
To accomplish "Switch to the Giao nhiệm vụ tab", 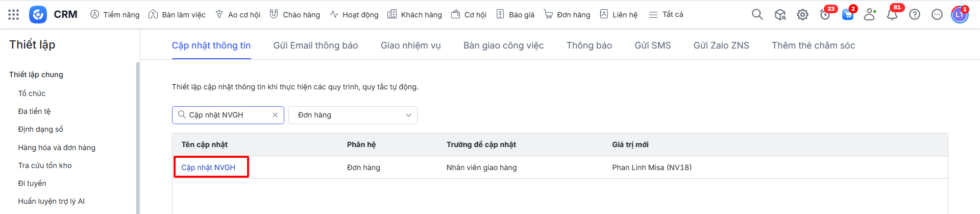I will [410, 45].
